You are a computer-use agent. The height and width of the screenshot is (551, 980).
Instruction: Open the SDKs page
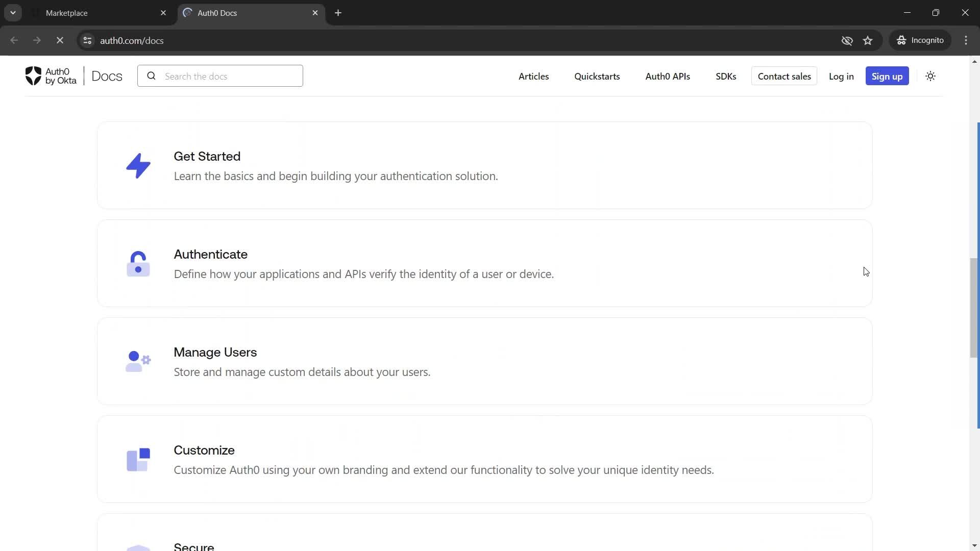pyautogui.click(x=725, y=76)
